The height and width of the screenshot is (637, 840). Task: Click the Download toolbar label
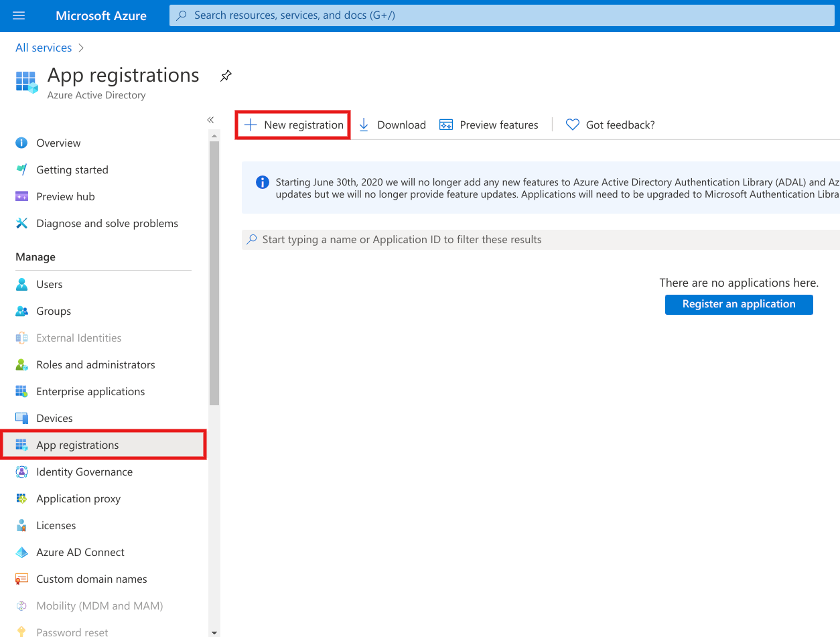pos(402,125)
